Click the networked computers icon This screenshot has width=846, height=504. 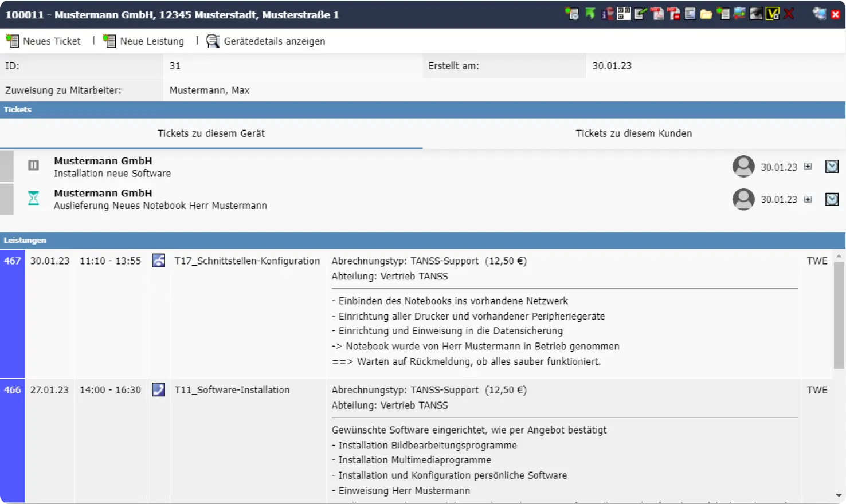click(x=819, y=14)
